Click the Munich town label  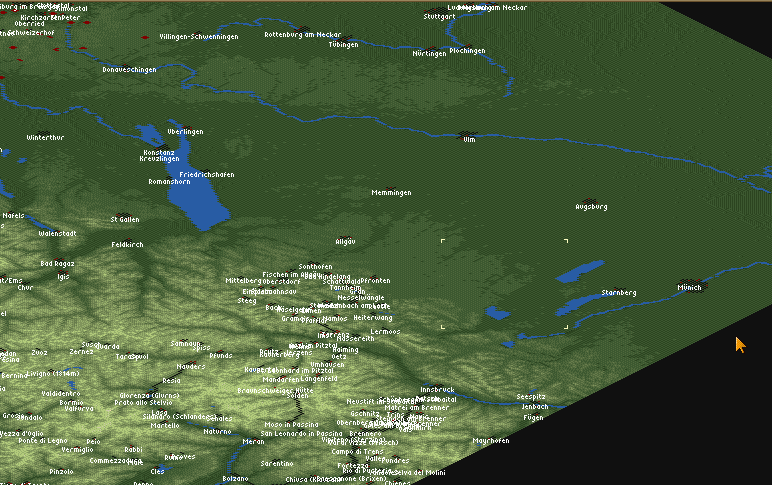690,288
